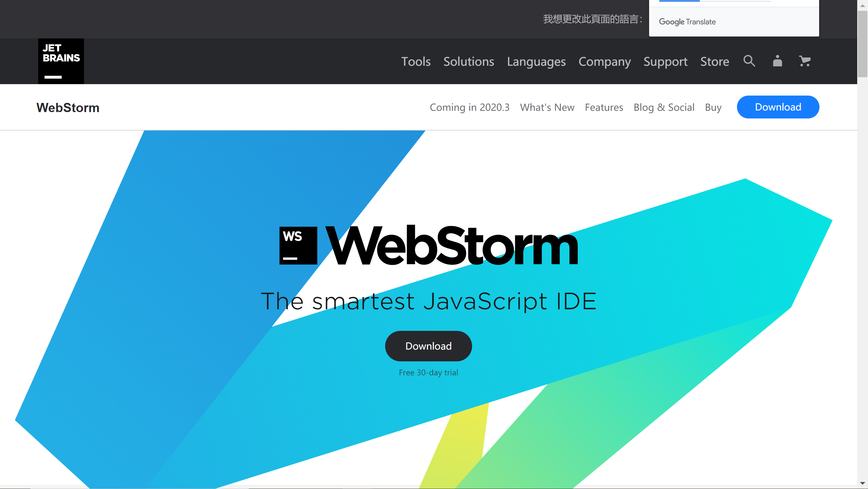Image resolution: width=868 pixels, height=489 pixels.
Task: Click the user account icon
Action: [x=777, y=61]
